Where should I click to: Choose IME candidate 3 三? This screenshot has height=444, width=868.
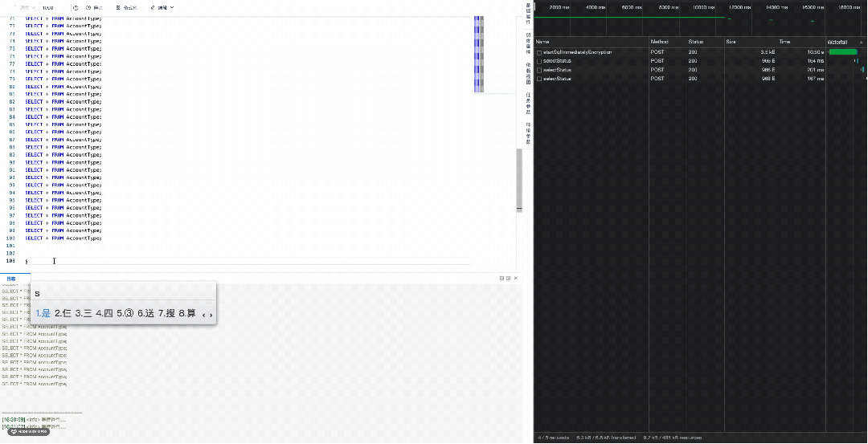point(84,313)
